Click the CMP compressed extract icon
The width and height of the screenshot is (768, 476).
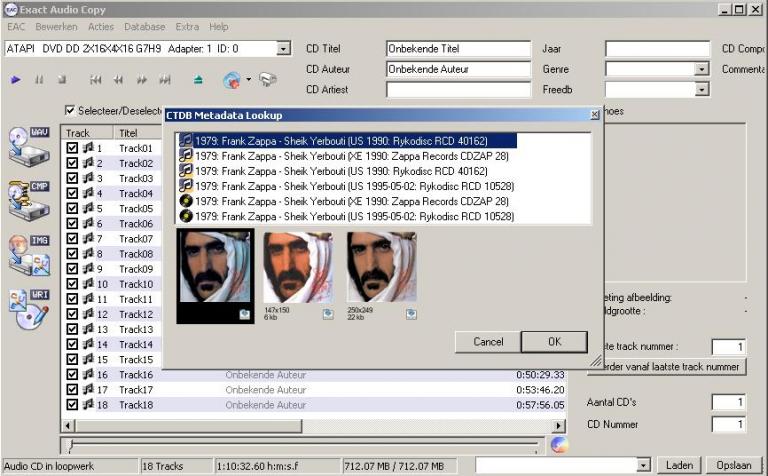(x=28, y=200)
